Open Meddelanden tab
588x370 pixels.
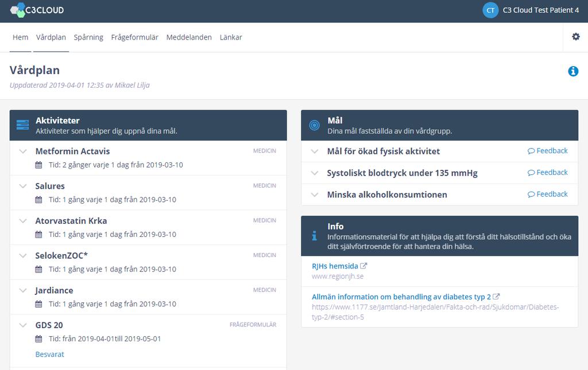pyautogui.click(x=189, y=37)
